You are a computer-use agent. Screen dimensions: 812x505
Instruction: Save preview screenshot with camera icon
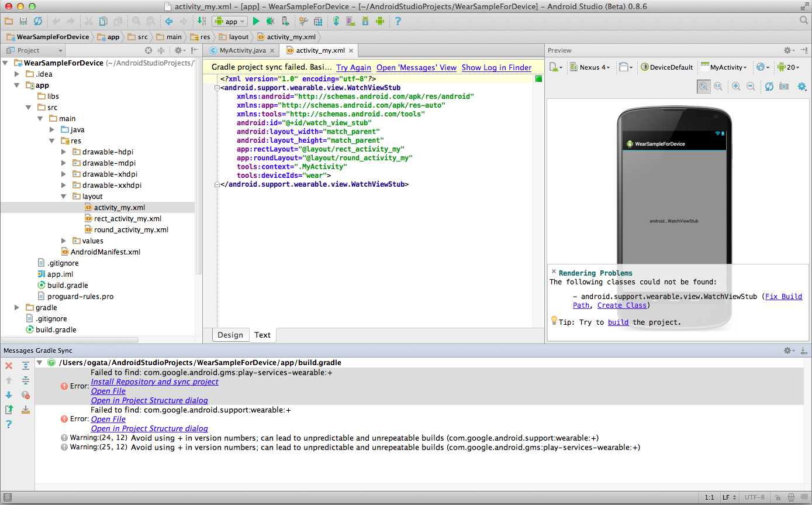point(783,87)
